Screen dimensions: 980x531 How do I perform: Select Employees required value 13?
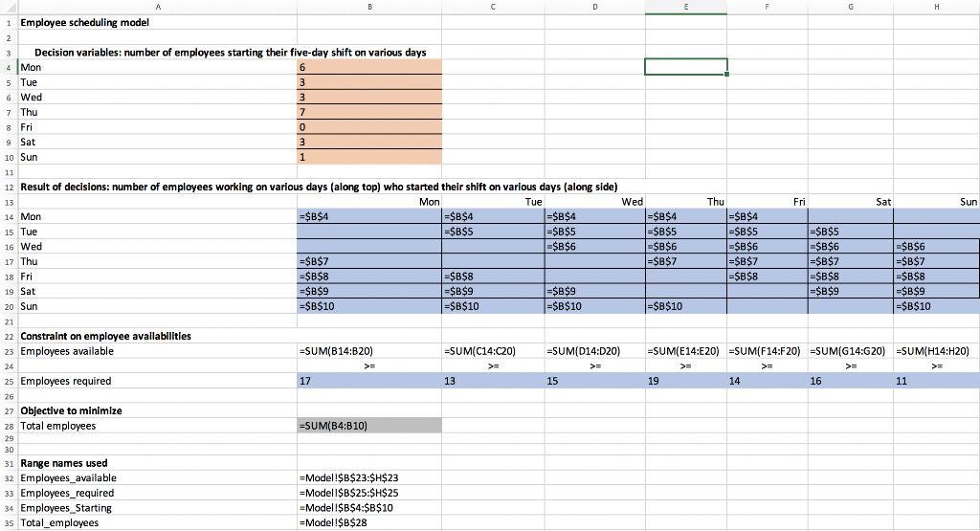pos(493,381)
